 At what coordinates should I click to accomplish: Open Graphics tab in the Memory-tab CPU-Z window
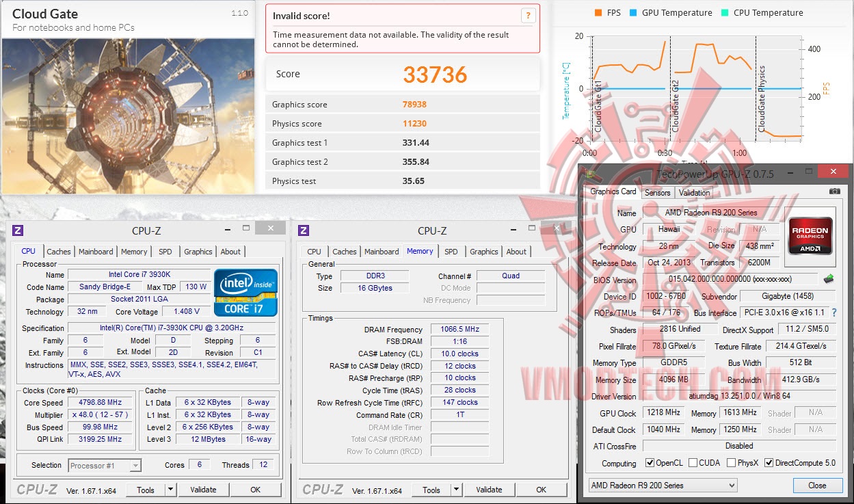484,252
